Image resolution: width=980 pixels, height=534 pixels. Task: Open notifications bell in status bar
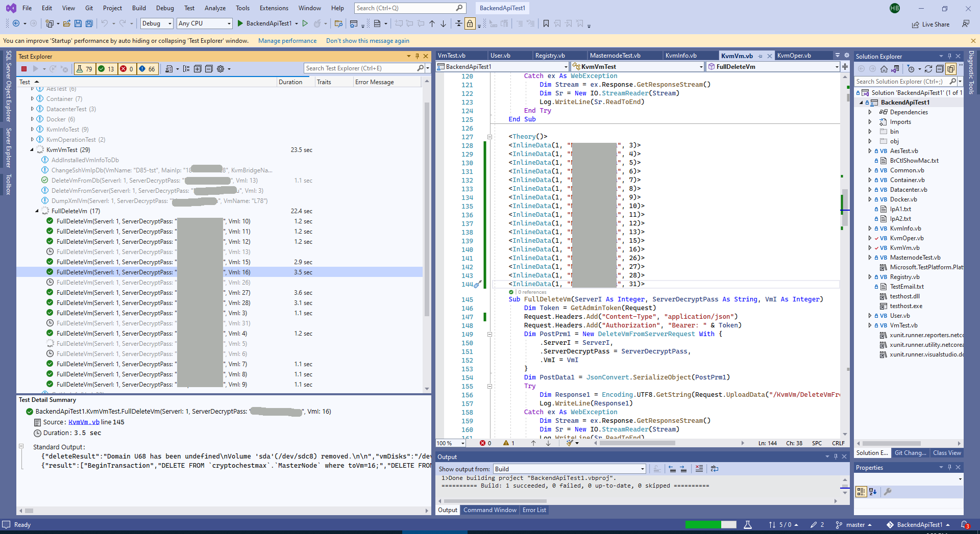(x=965, y=524)
